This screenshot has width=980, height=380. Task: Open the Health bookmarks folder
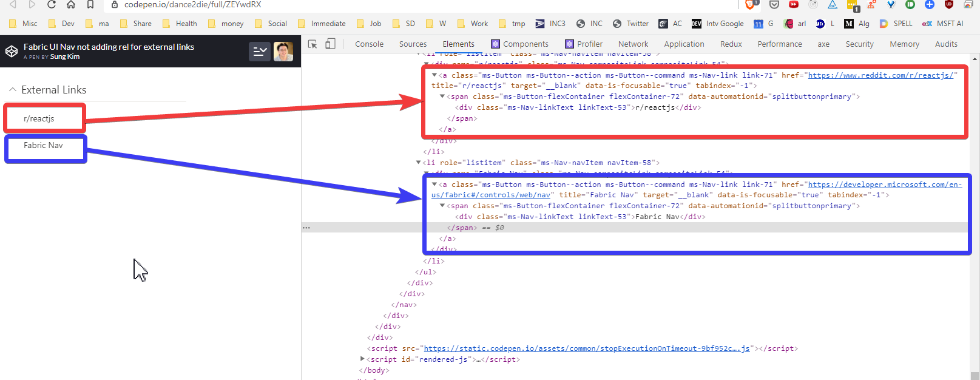pyautogui.click(x=179, y=24)
